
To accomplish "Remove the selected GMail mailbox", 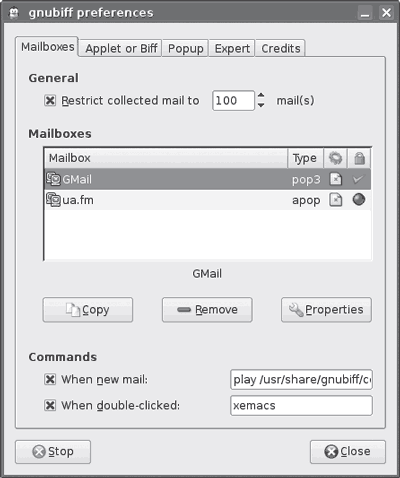I will pyautogui.click(x=207, y=310).
